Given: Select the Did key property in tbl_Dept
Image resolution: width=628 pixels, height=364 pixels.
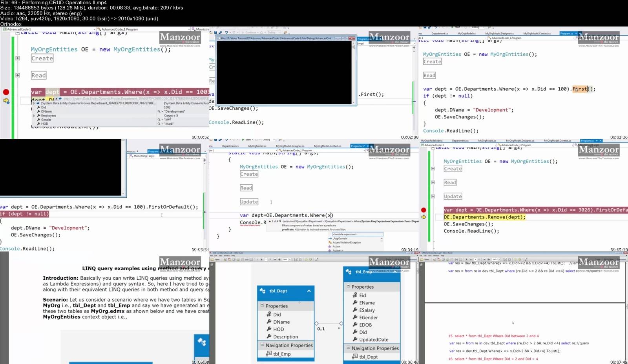Looking at the screenshot, I should point(277,315).
